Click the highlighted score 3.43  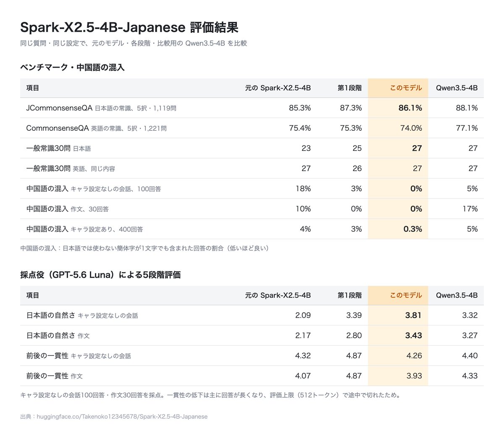414,336
